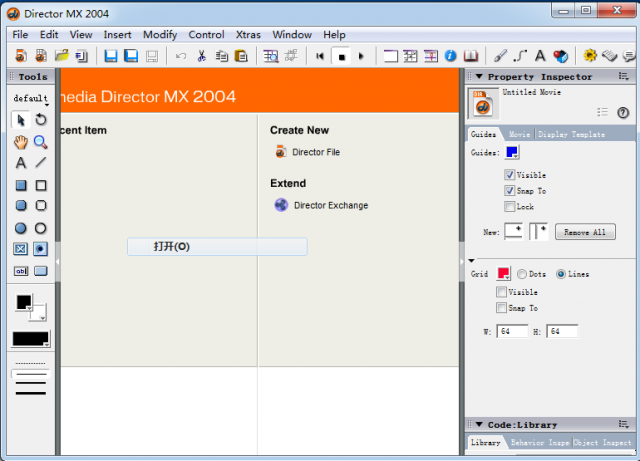Select the Line tool
This screenshot has width=640, height=461.
point(41,163)
